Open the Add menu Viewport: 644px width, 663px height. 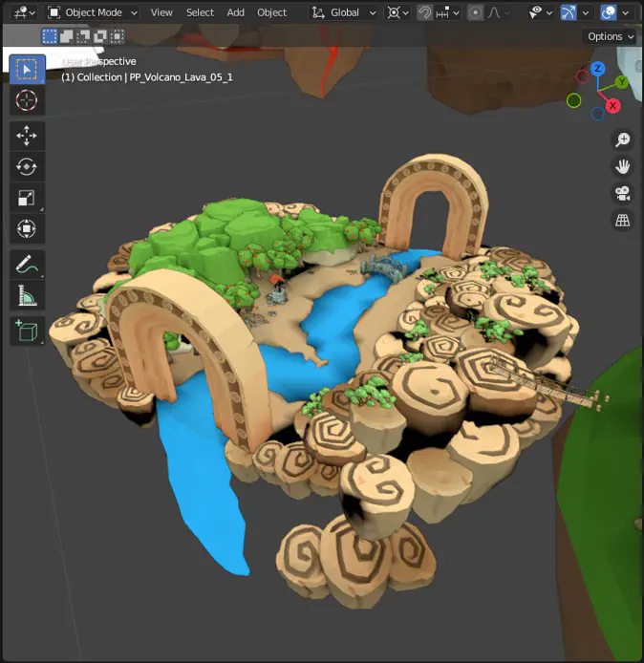pyautogui.click(x=235, y=12)
